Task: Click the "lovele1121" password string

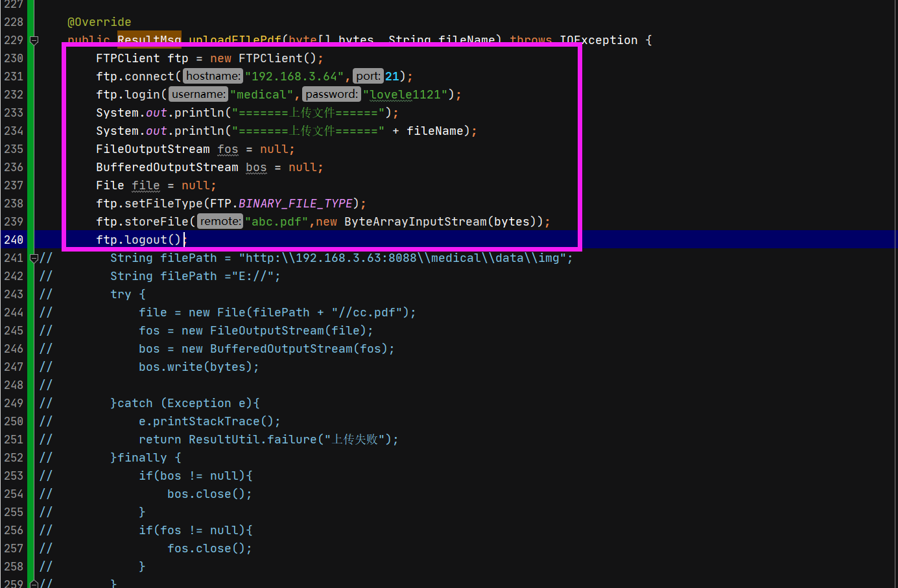Action: pos(405,95)
